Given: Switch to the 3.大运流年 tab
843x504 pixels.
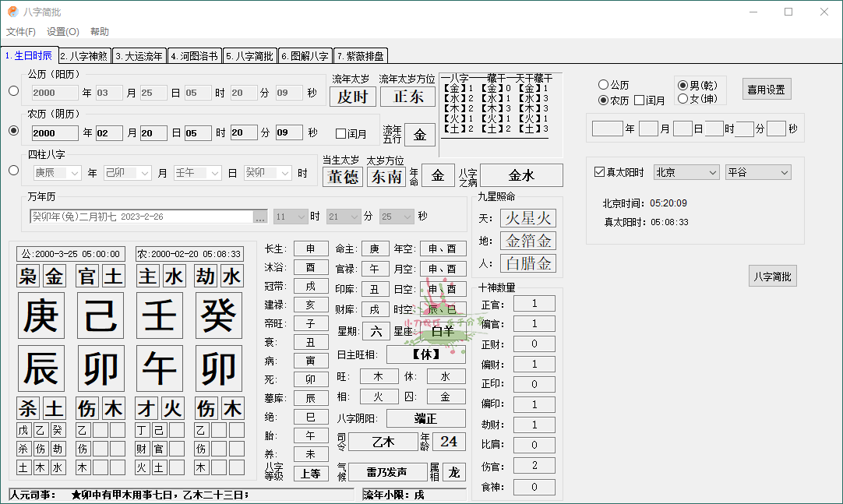Looking at the screenshot, I should (x=139, y=56).
